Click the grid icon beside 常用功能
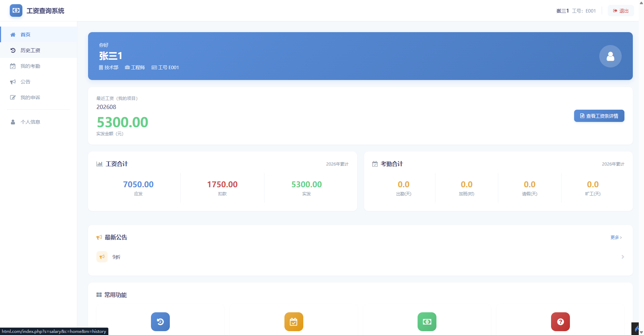Viewport: 644px width, 335px height. pos(99,295)
